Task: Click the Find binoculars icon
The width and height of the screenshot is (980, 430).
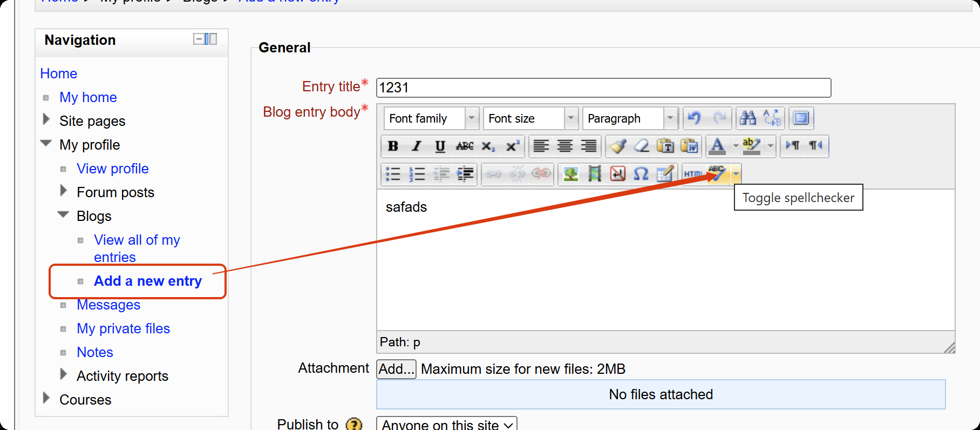Action: pos(748,118)
